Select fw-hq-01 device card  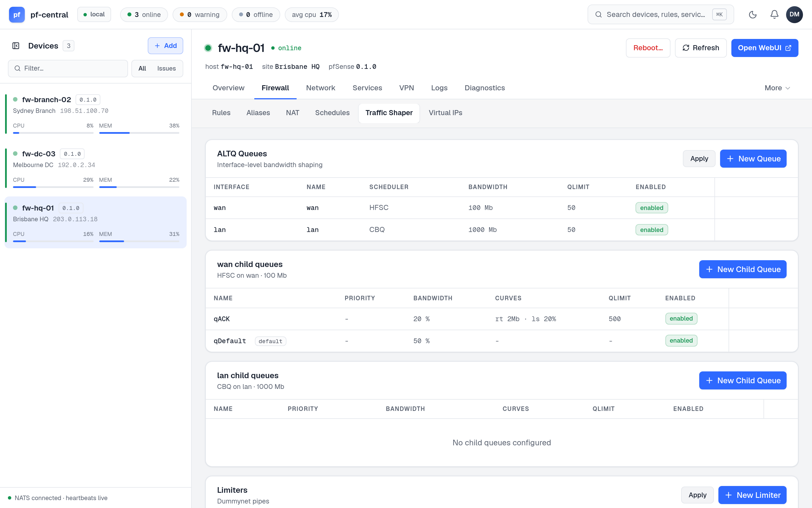pos(96,222)
